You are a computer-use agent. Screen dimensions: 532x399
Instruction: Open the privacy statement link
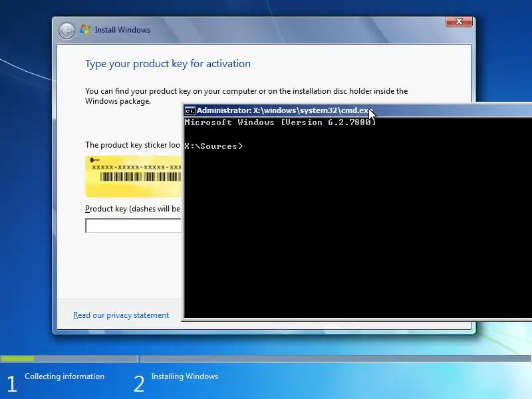[x=121, y=315]
